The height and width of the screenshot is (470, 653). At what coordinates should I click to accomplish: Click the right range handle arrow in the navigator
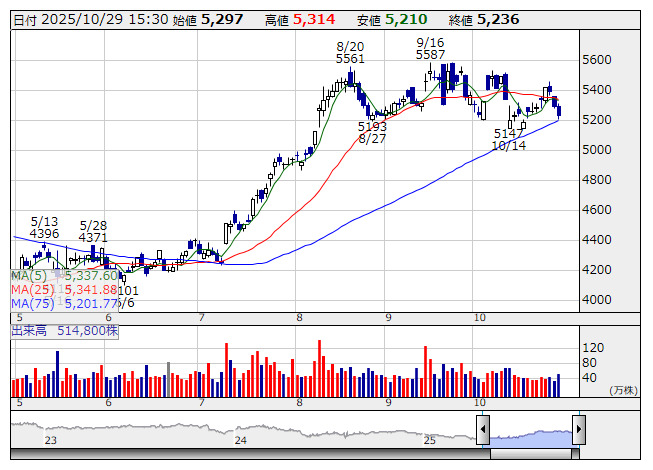point(579,429)
